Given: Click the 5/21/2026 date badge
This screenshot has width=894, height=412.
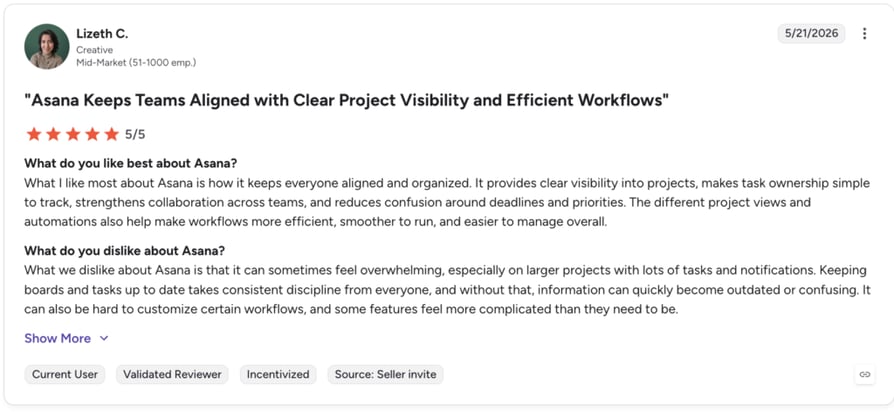Looking at the screenshot, I should 811,34.
